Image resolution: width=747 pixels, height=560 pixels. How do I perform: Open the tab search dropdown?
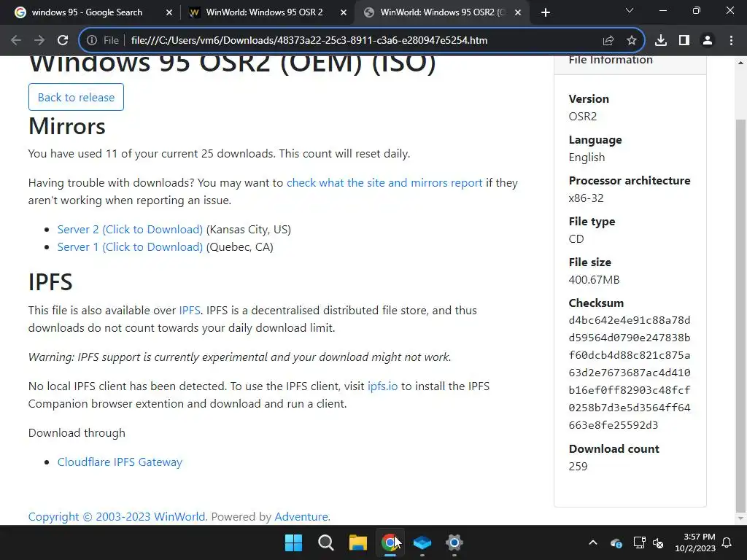tap(630, 10)
